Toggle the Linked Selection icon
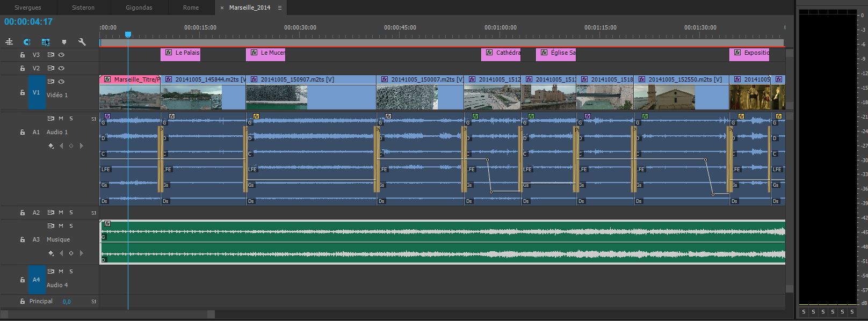This screenshot has height=321, width=868. 46,42
